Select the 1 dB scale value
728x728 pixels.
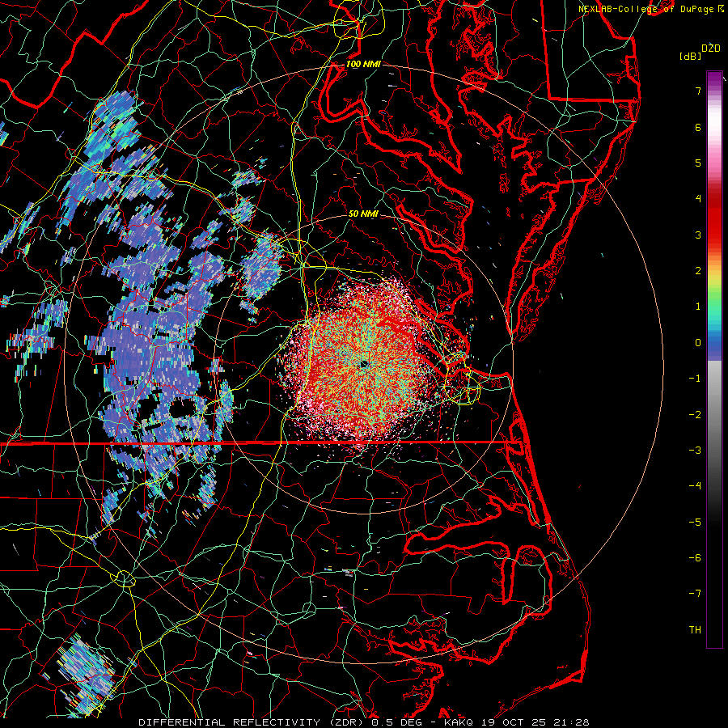tap(698, 307)
